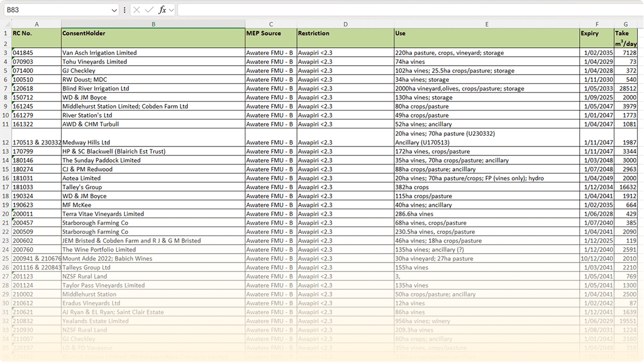Select Expiry cell '10/12/2040'
Screen dimensions: 644x362
pyautogui.click(x=597, y=259)
